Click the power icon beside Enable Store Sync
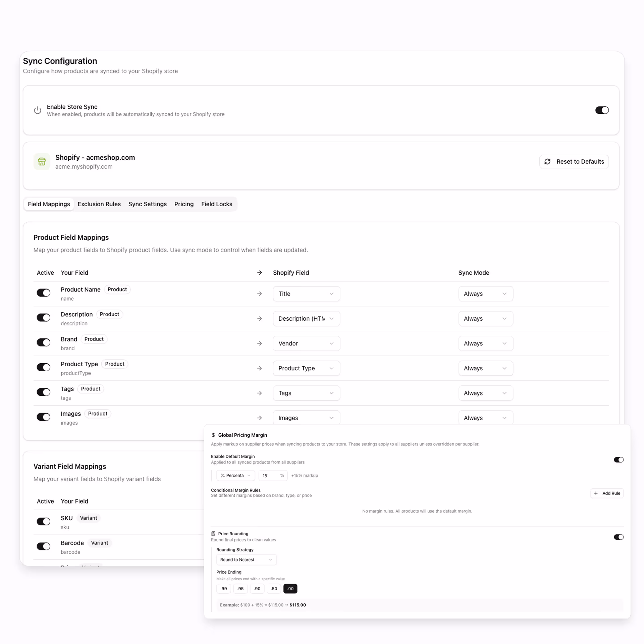644x644 pixels. coord(38,110)
